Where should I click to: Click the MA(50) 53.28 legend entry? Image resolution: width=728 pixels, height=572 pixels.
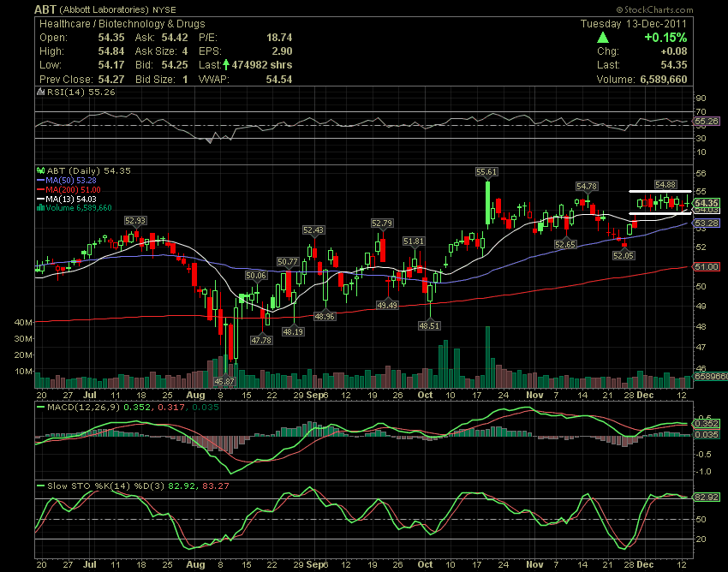pos(67,180)
